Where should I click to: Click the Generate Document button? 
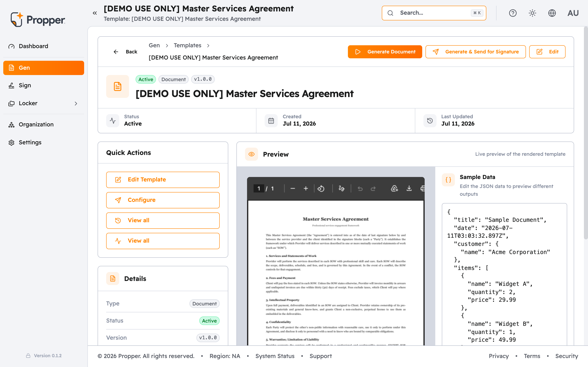tap(385, 52)
